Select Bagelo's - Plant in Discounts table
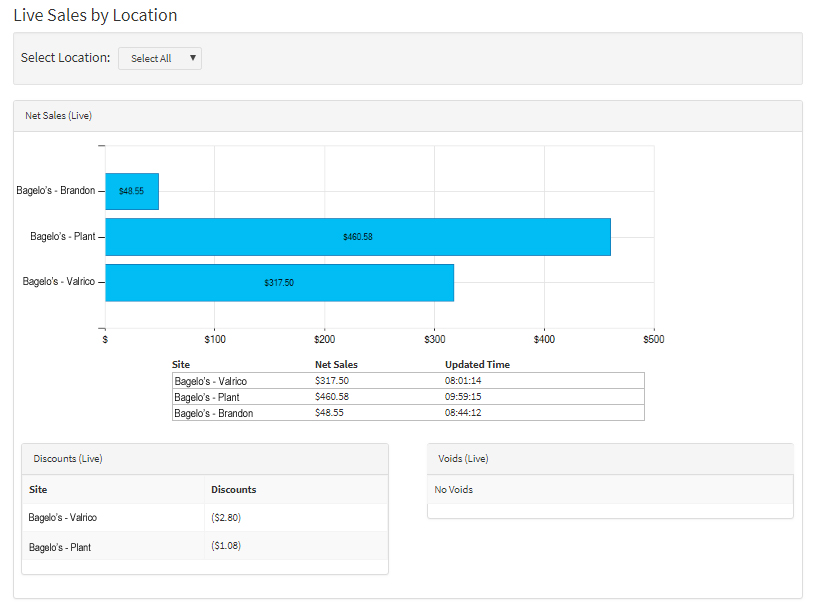This screenshot has height=610, width=814. 60,547
